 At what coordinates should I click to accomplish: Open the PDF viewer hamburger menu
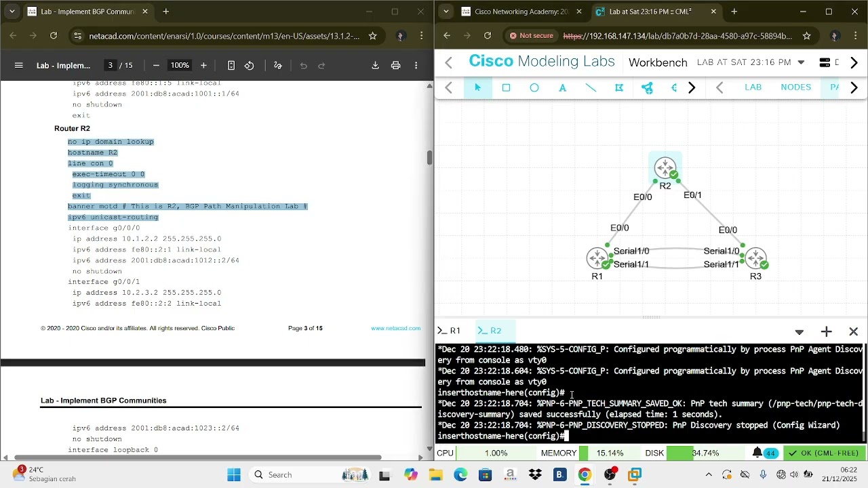point(19,66)
